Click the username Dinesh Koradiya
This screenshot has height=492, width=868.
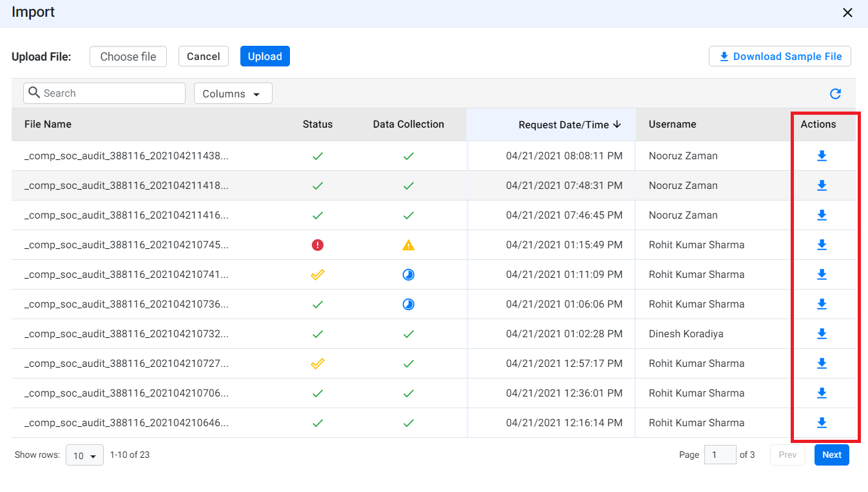point(686,334)
